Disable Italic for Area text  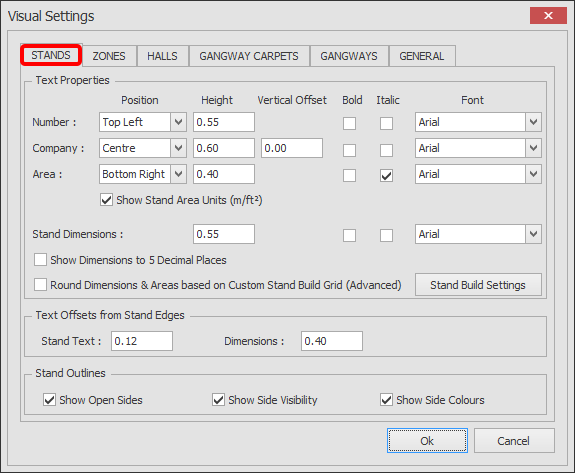(x=387, y=176)
